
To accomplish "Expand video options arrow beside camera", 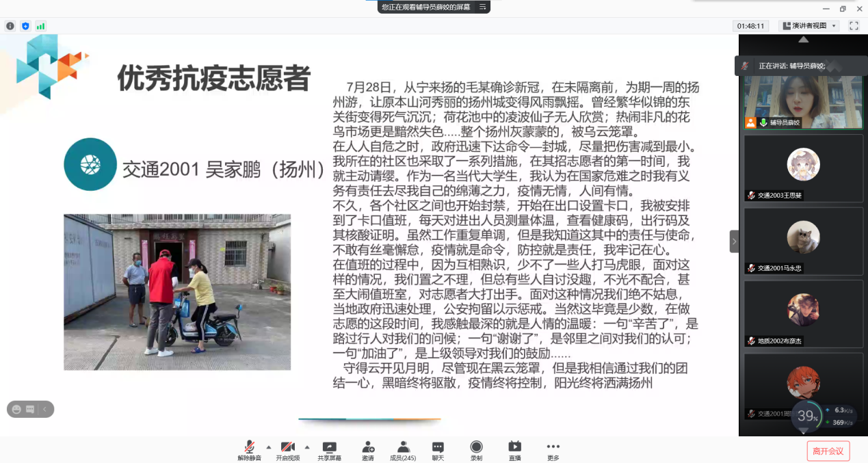I will pyautogui.click(x=306, y=447).
